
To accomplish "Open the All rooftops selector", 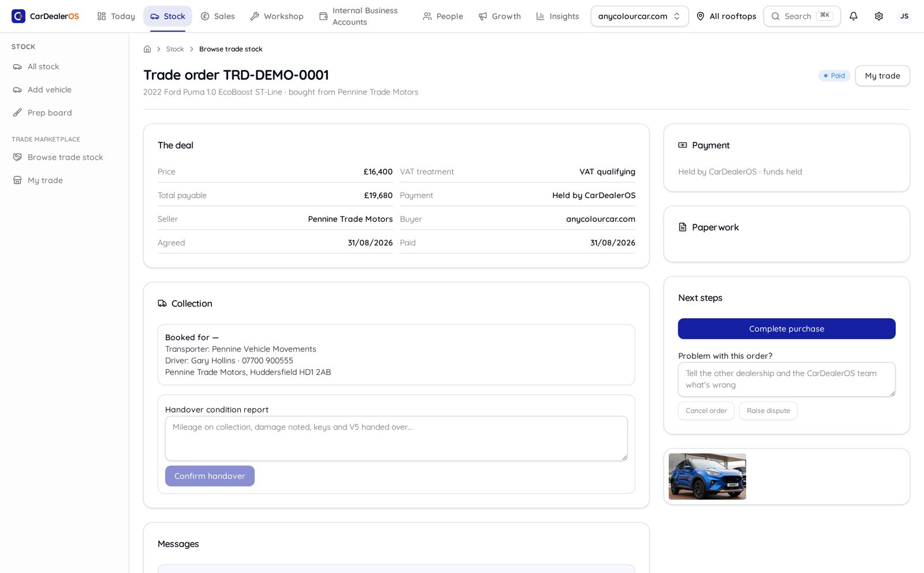I will (726, 16).
